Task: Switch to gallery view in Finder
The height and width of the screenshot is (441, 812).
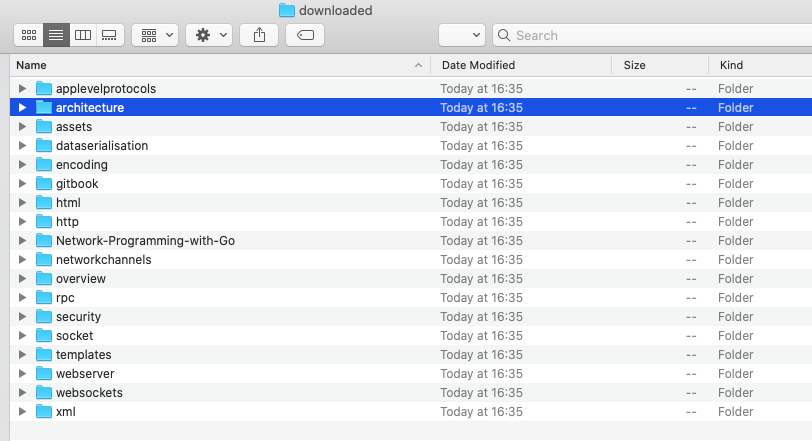Action: (110, 35)
